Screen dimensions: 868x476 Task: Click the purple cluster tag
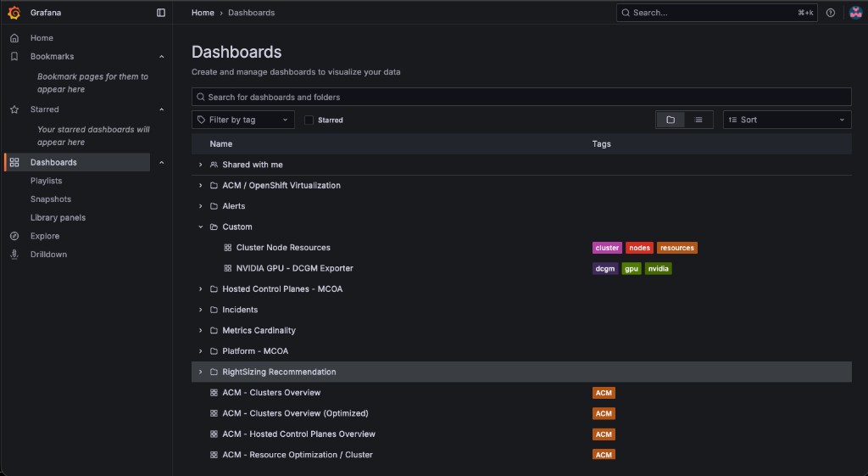[x=607, y=248]
